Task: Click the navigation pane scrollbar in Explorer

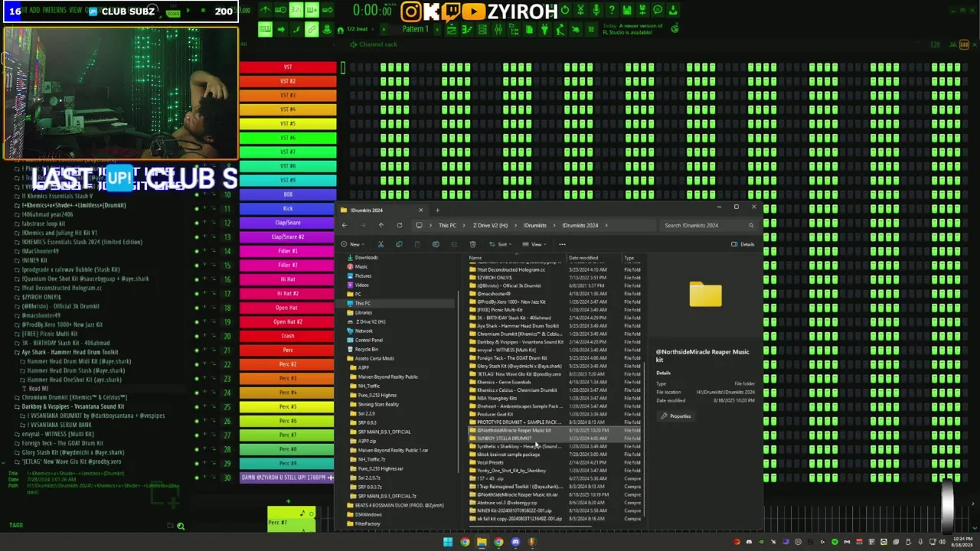Action: click(x=458, y=383)
